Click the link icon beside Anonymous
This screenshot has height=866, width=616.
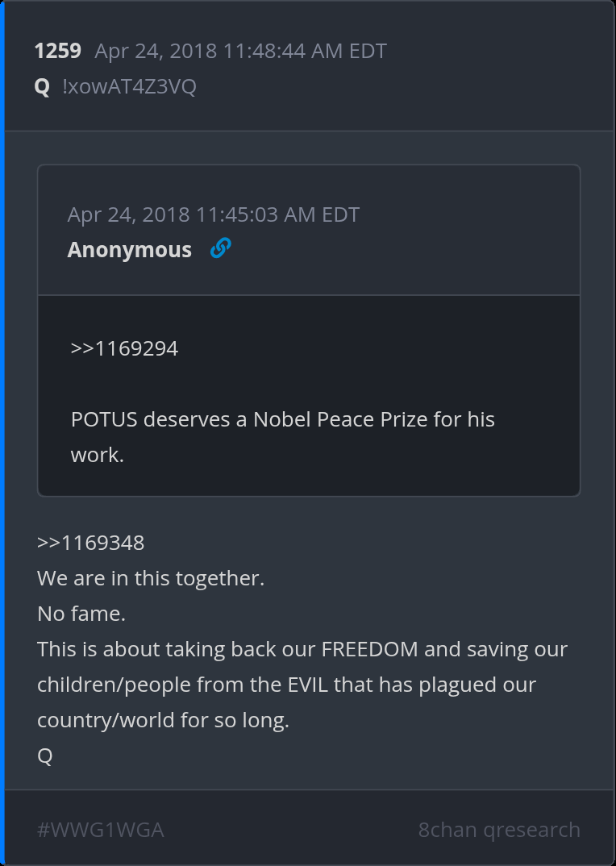[x=220, y=249]
